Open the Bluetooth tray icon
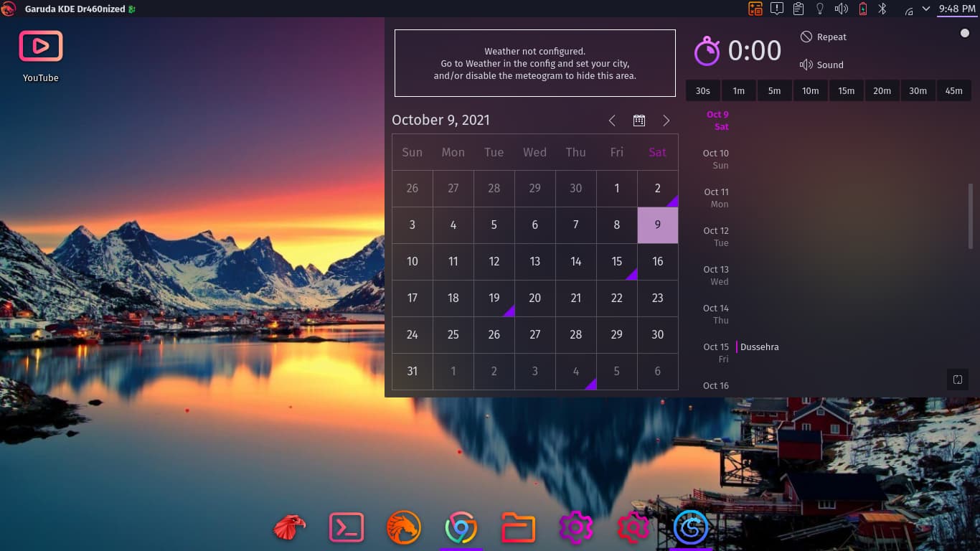The image size is (980, 551). (884, 9)
